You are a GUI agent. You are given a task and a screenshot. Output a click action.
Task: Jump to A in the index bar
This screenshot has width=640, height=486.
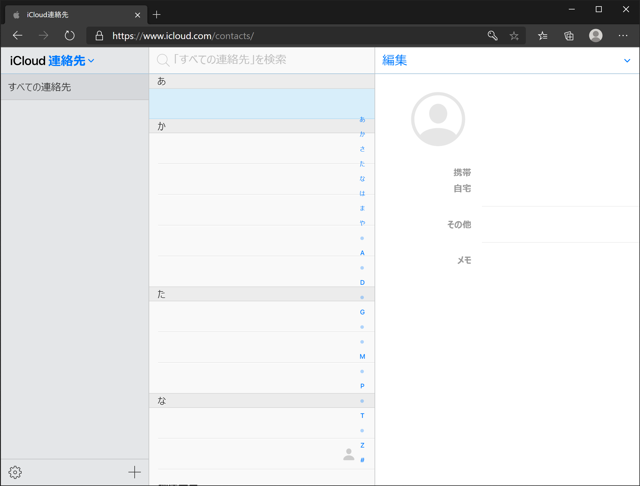tap(362, 253)
